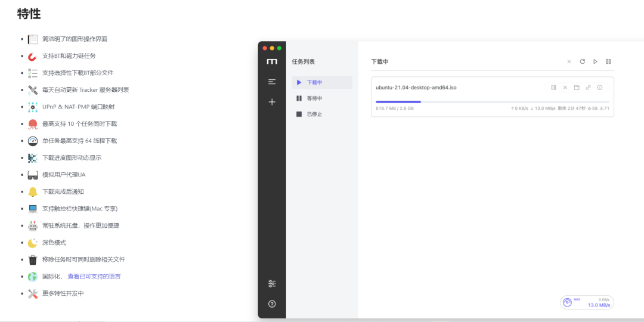Click the satellite icon beside Tracker 服务器列表
The image size is (644, 322).
pos(33,90)
